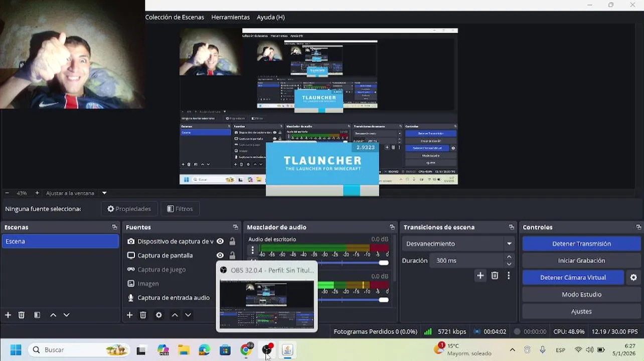This screenshot has height=361, width=644.
Task: Open Herramientas menu
Action: tap(230, 17)
